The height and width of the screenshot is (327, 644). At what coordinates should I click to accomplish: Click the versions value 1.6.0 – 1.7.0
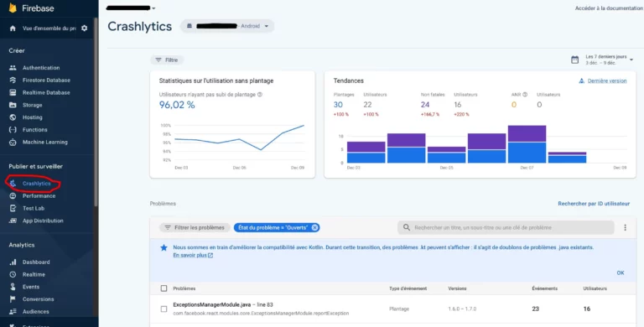(462, 309)
